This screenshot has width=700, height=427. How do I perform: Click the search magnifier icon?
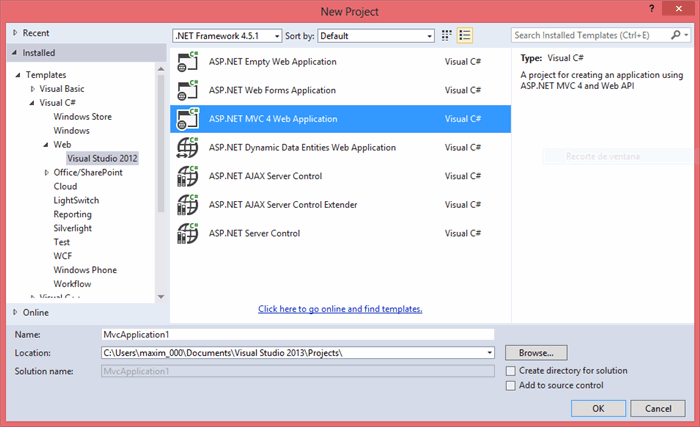pos(676,35)
